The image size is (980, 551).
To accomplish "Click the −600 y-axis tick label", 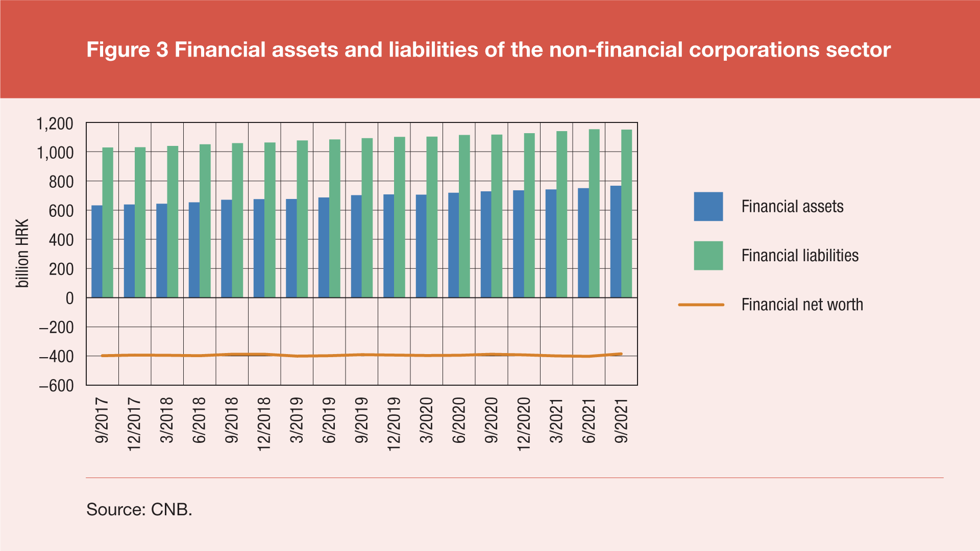I will (x=56, y=386).
